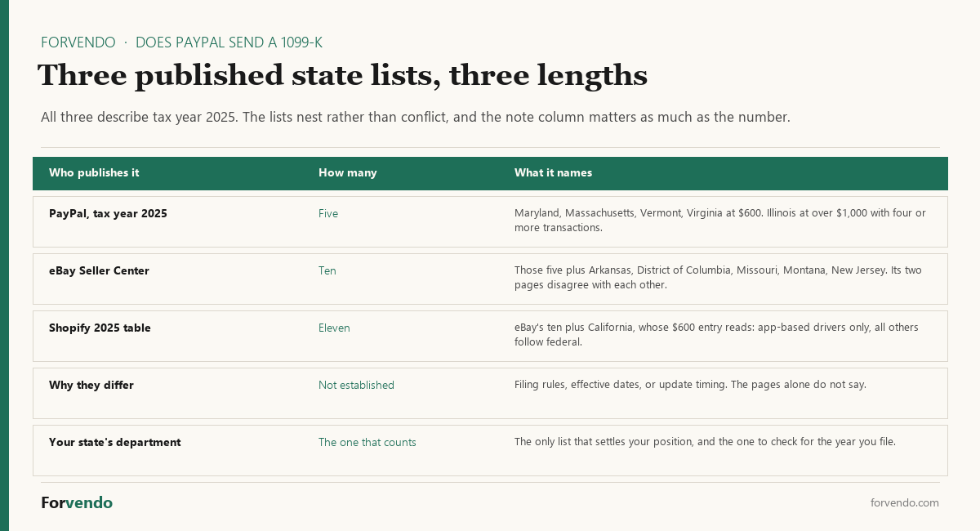
Task: Click the headline 'Three published state lists, three lengths'
Action: click(x=343, y=75)
